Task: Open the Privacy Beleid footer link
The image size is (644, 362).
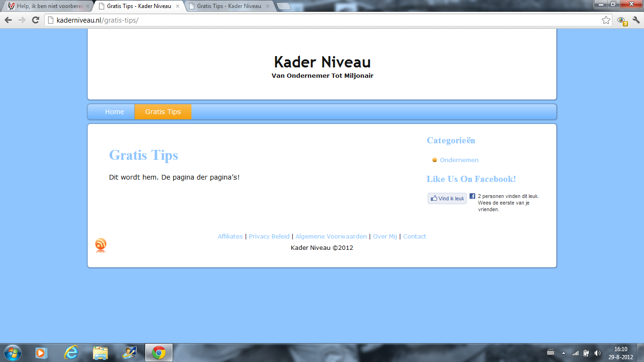Action: [x=269, y=237]
